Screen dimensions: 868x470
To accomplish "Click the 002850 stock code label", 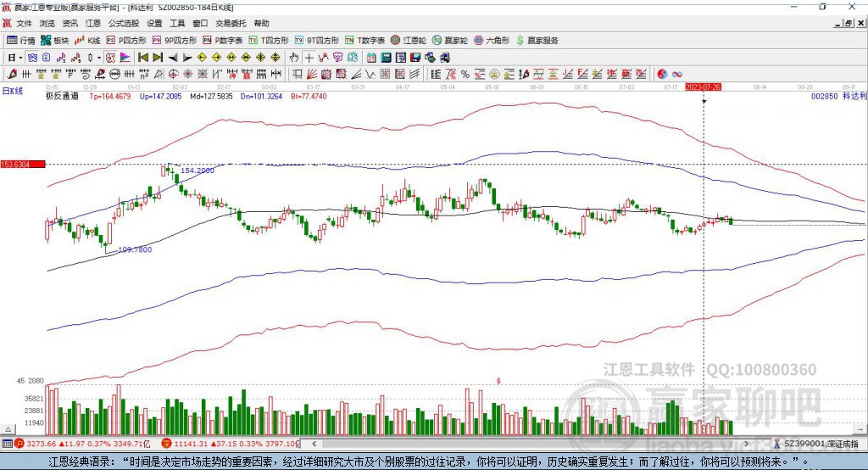I will point(824,96).
